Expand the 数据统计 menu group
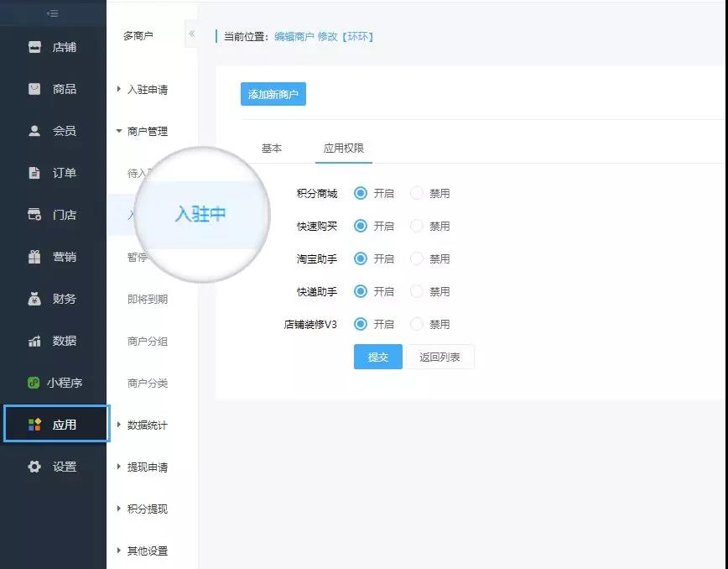Screen dimensions: 728x569 pyautogui.click(x=142, y=425)
